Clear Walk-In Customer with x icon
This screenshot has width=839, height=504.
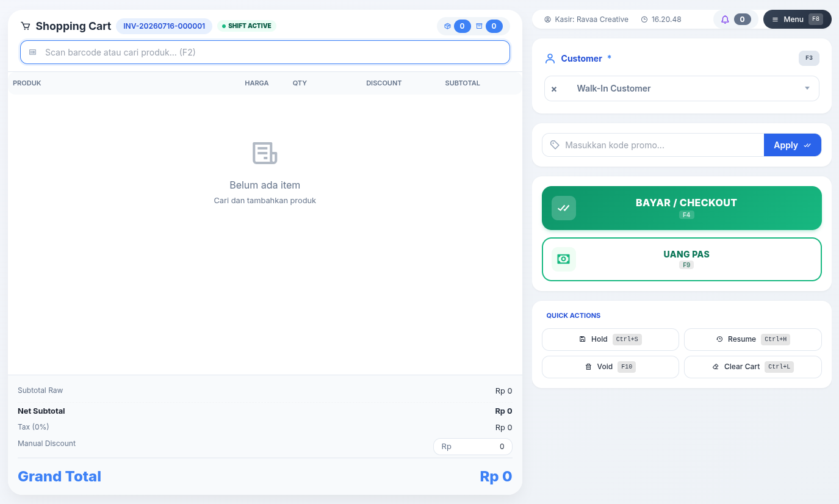point(554,89)
